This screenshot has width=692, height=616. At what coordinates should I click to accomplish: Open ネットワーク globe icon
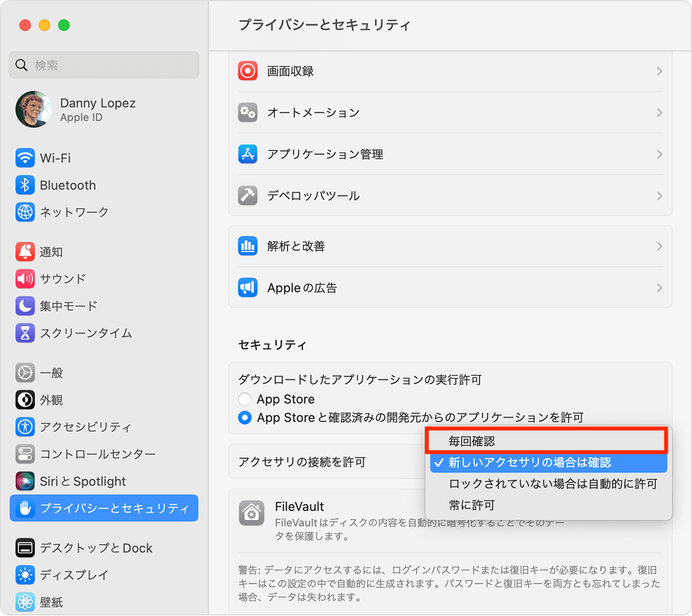pos(25,212)
